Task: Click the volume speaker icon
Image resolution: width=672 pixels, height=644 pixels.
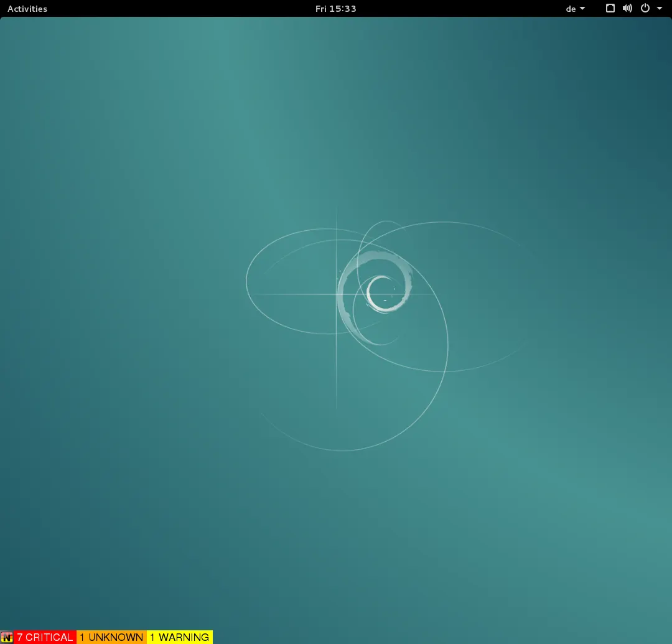Action: coord(627,8)
